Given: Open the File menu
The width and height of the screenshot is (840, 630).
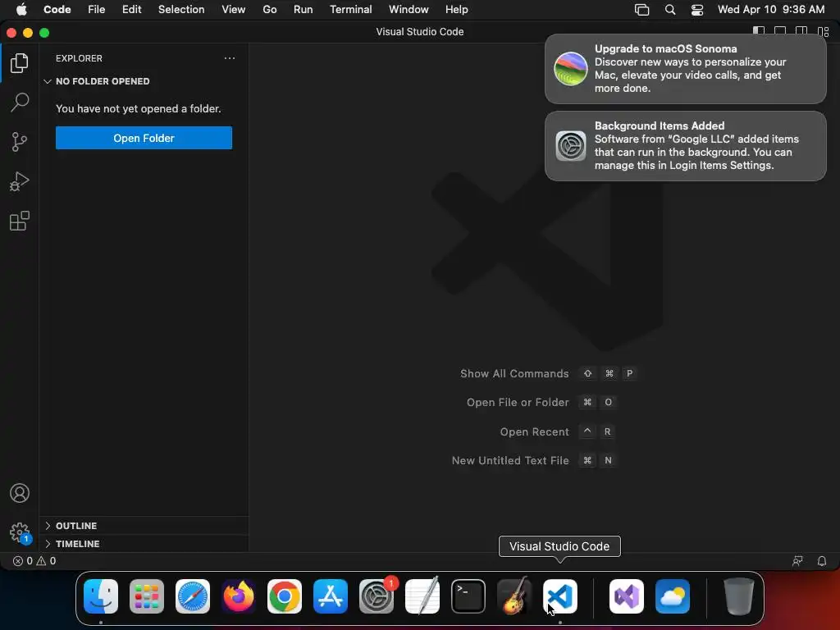Looking at the screenshot, I should (x=97, y=10).
